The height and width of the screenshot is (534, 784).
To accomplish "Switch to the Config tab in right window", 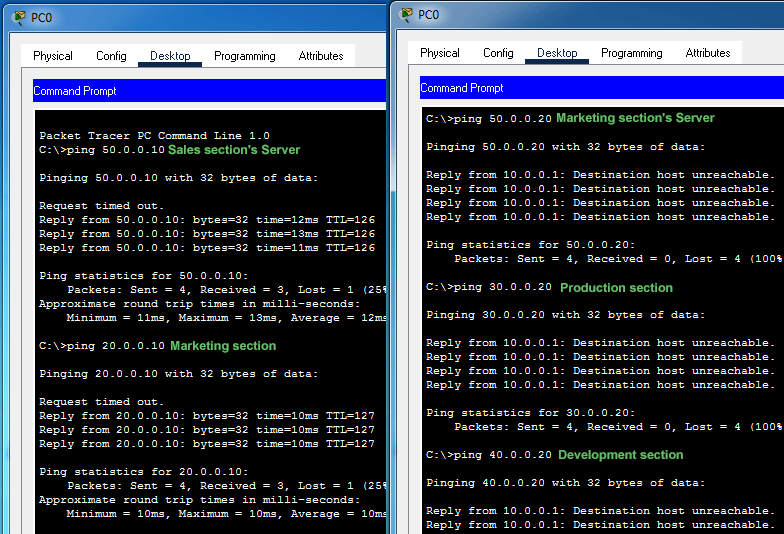I will [x=498, y=53].
